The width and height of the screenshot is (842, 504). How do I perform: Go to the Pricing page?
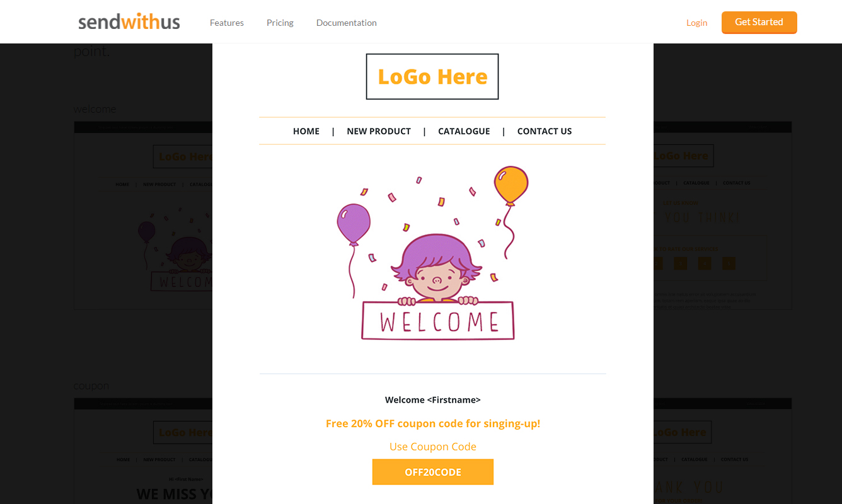click(280, 23)
